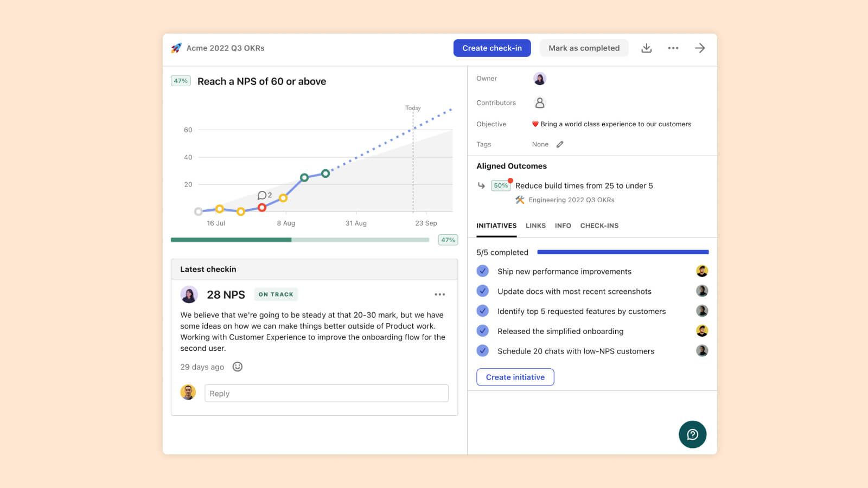This screenshot has height=488, width=868.
Task: Select the red check-in point on the chart
Action: [262, 208]
